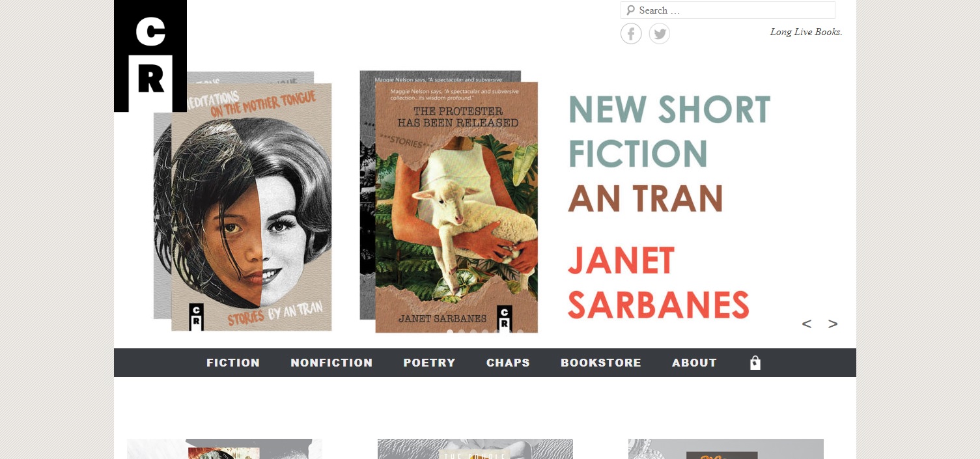Go to the Chaps section
The width and height of the screenshot is (980, 459).
pyautogui.click(x=508, y=363)
